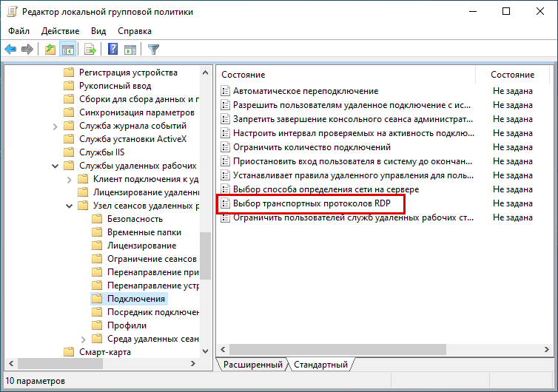This screenshot has height=392, width=558.
Task: Click the tree pane scroll down arrow
Action: (205, 351)
